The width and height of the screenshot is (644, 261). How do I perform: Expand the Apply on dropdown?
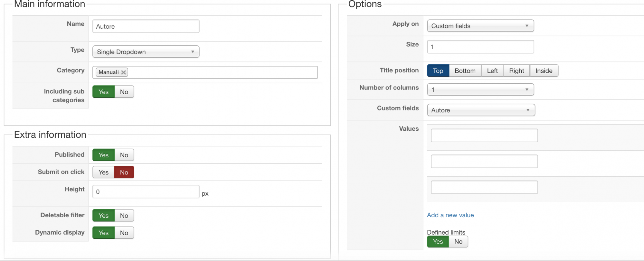pyautogui.click(x=480, y=26)
